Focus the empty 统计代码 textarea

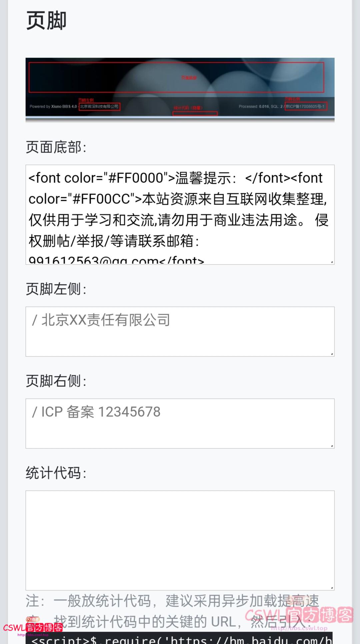click(180, 540)
